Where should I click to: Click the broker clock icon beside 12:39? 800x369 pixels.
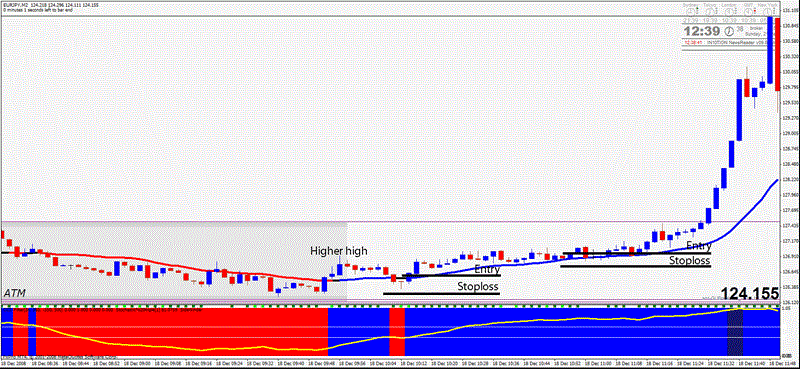click(729, 31)
